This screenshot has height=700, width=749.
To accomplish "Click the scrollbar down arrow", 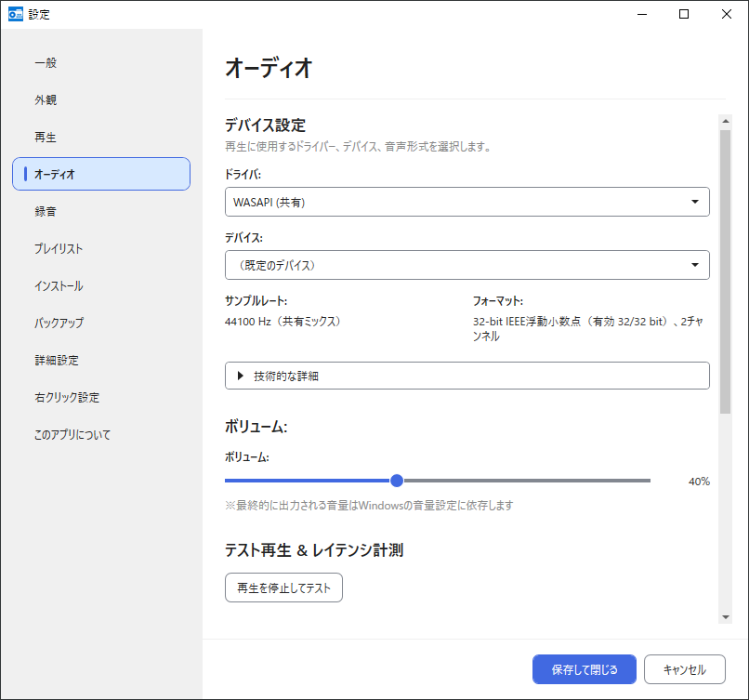I will point(726,617).
